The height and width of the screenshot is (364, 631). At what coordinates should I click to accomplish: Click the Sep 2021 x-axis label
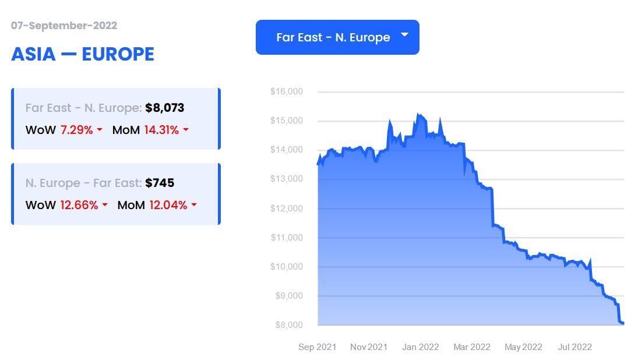point(318,347)
